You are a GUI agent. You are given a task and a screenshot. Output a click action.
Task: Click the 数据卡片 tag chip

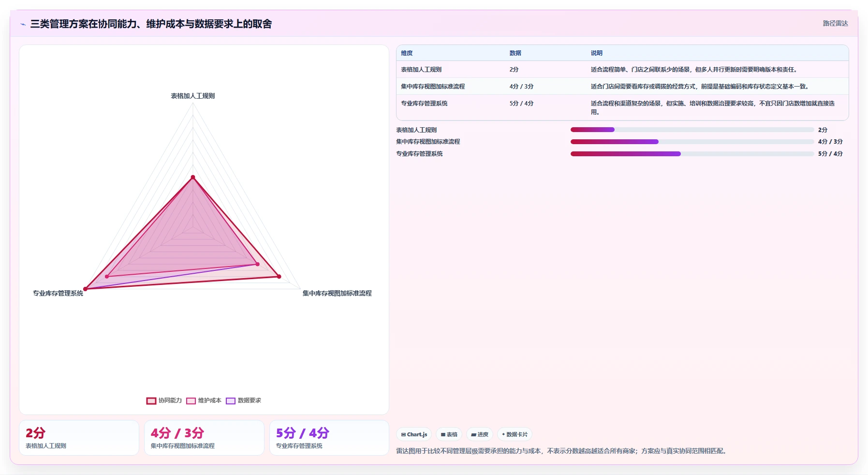pos(515,434)
